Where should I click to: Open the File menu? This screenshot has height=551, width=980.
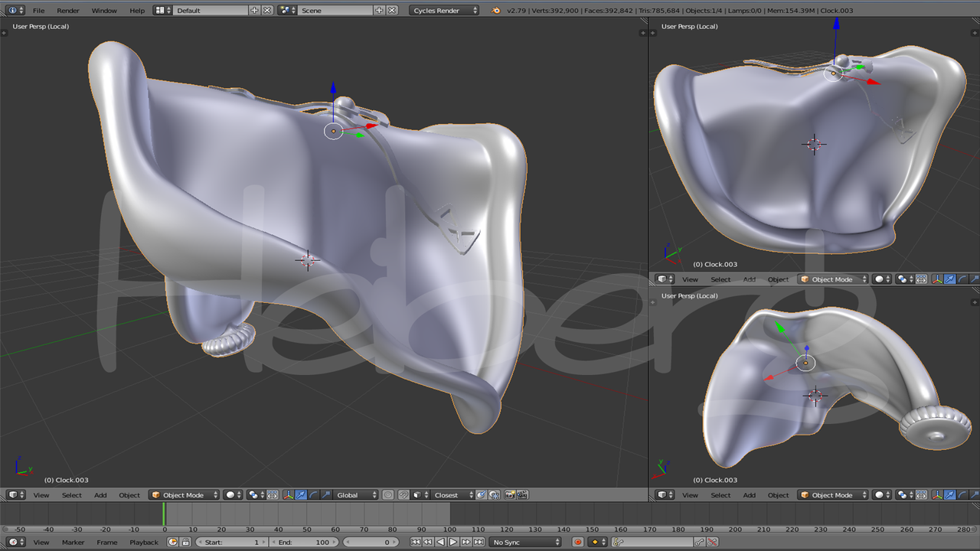[x=38, y=11]
